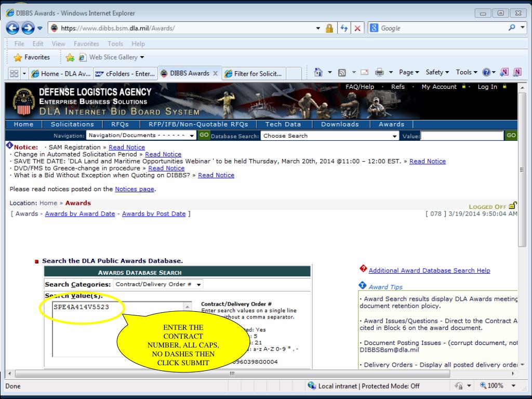Open the Refs link in banner
Image resolution: width=532 pixels, height=399 pixels.
pyautogui.click(x=397, y=87)
